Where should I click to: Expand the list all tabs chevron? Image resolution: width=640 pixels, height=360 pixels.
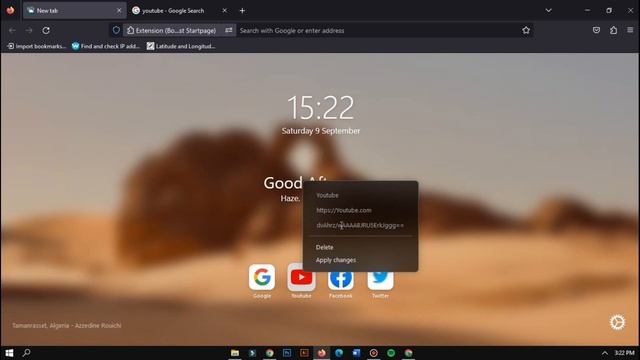point(549,11)
